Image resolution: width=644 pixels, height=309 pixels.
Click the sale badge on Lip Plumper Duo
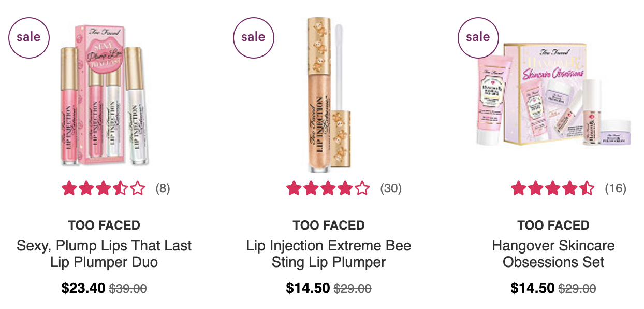[x=28, y=37]
